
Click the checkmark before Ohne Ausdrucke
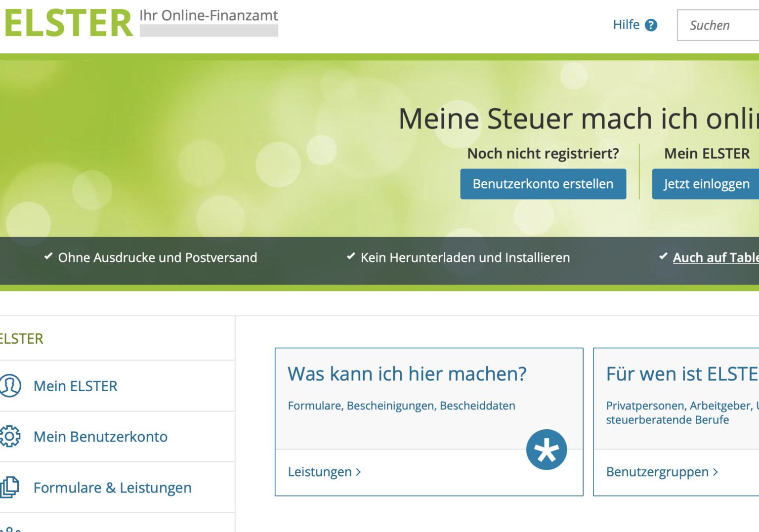(48, 256)
